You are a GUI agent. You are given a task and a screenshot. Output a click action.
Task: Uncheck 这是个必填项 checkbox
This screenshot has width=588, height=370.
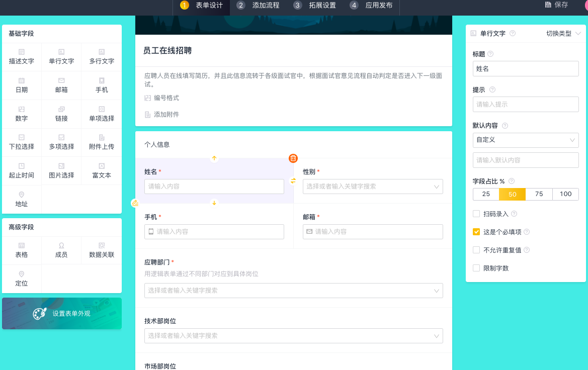pos(476,232)
